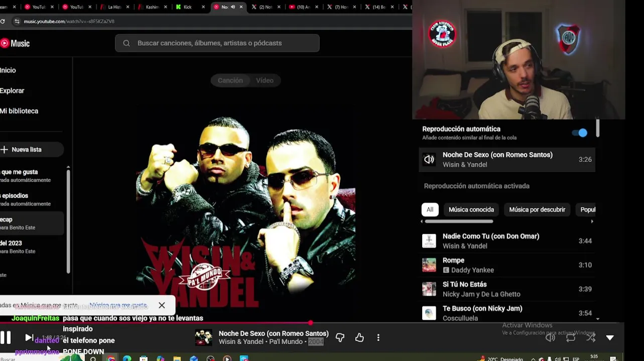Open the Pa'l Mundo album link

[286, 342]
